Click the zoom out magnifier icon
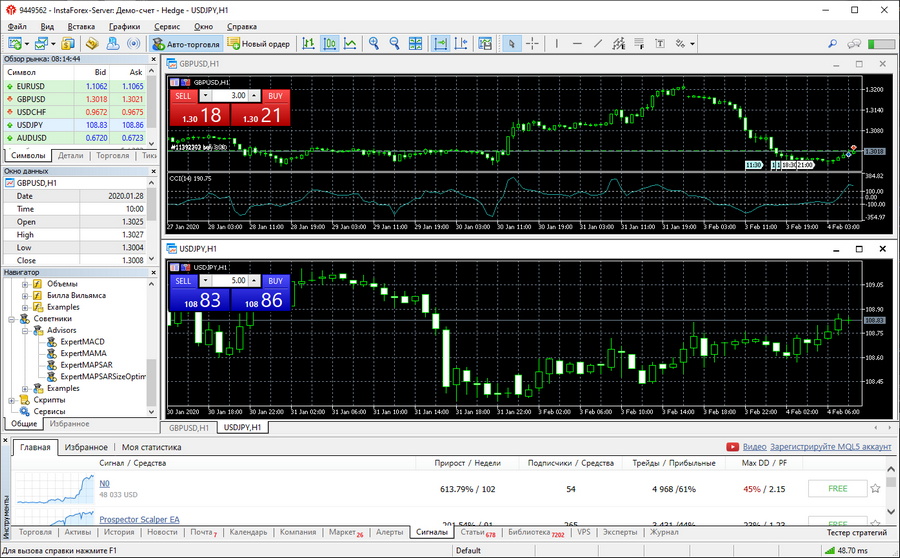Screen dimensions: 900x558 point(394,44)
